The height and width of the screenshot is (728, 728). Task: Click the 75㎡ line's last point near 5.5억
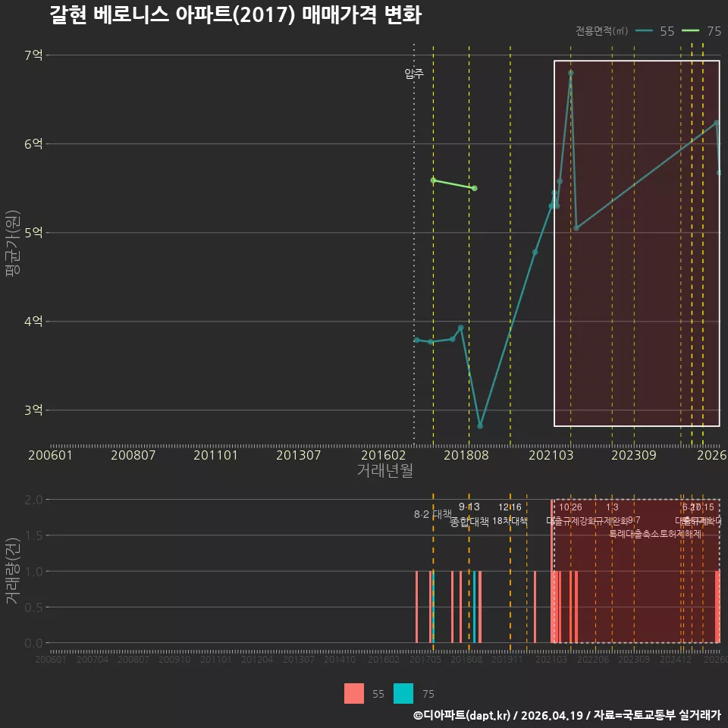pyautogui.click(x=475, y=188)
